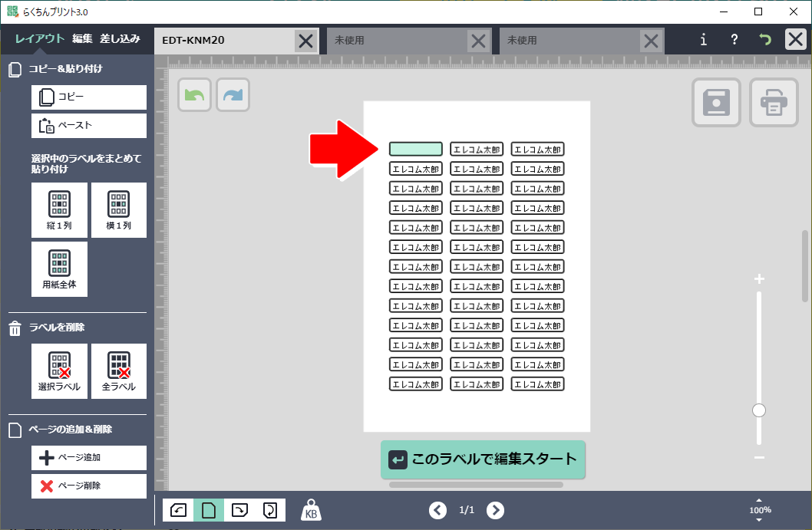Click the printer icon
The height and width of the screenshot is (530, 812).
coord(774,102)
